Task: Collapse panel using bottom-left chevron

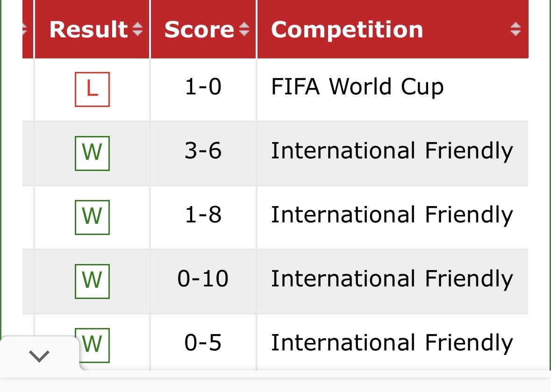Action: tap(39, 356)
